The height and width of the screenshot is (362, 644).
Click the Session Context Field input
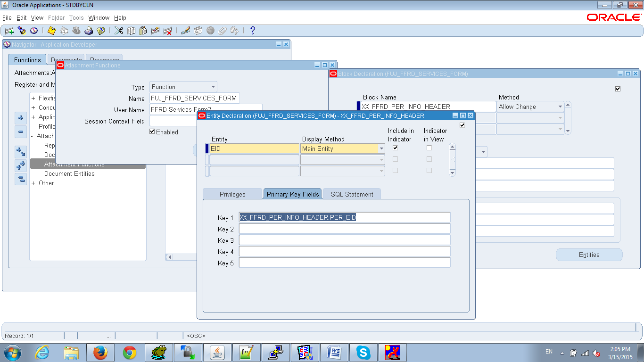[173, 121]
